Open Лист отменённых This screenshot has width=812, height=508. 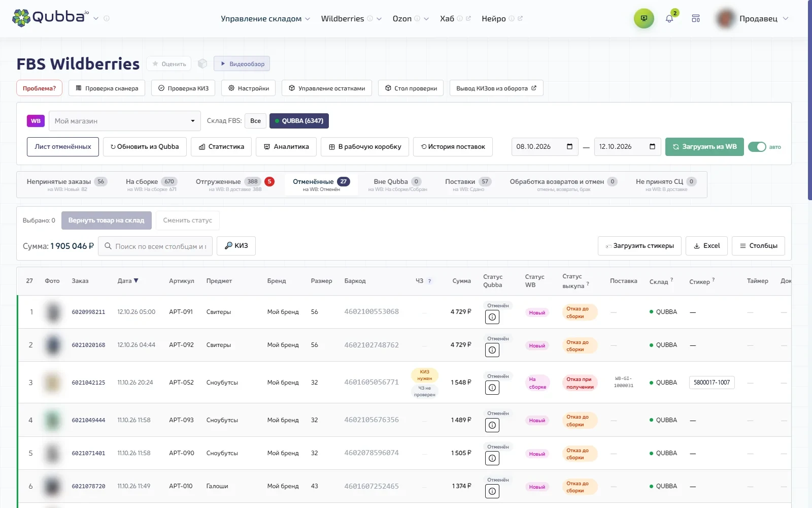click(63, 147)
